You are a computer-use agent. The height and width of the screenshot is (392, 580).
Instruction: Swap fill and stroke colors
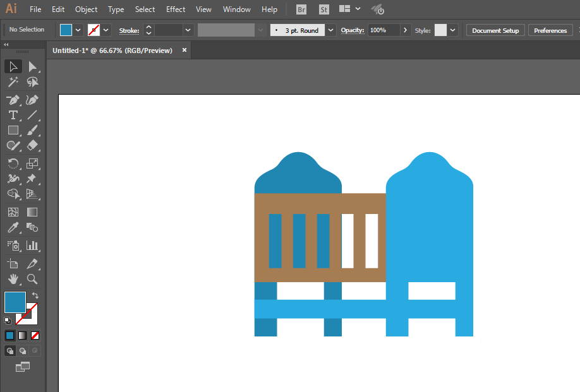[x=35, y=295]
